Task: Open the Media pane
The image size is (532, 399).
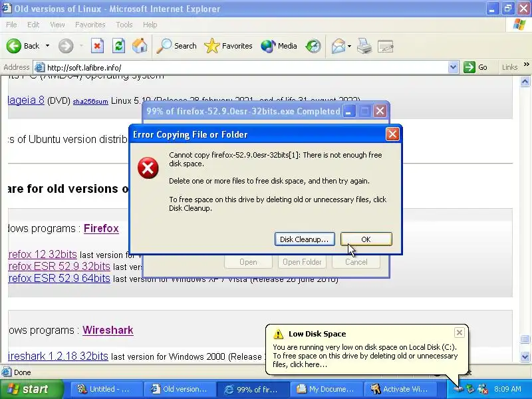Action: pos(279,46)
